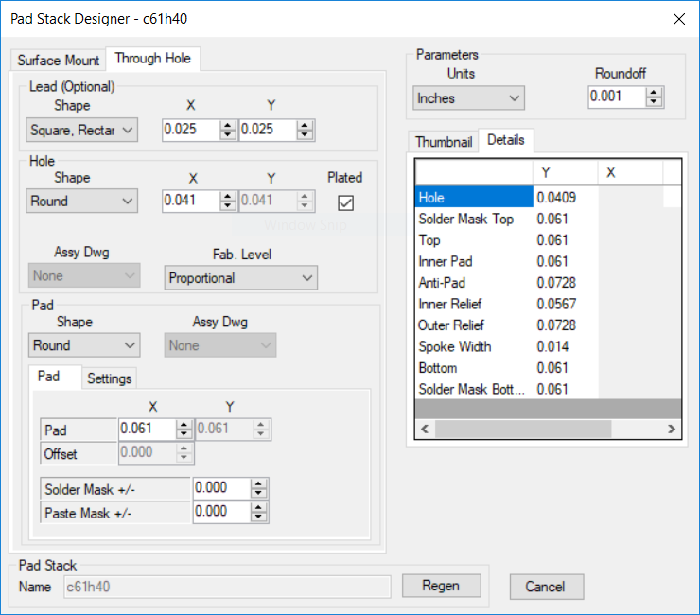This screenshot has width=700, height=615.
Task: Decrease Solder Mask +/- value
Action: [258, 493]
